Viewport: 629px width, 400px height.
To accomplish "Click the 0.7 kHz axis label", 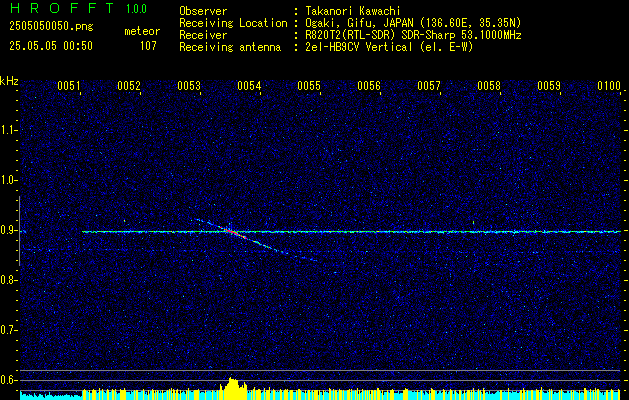I will pyautogui.click(x=7, y=331).
